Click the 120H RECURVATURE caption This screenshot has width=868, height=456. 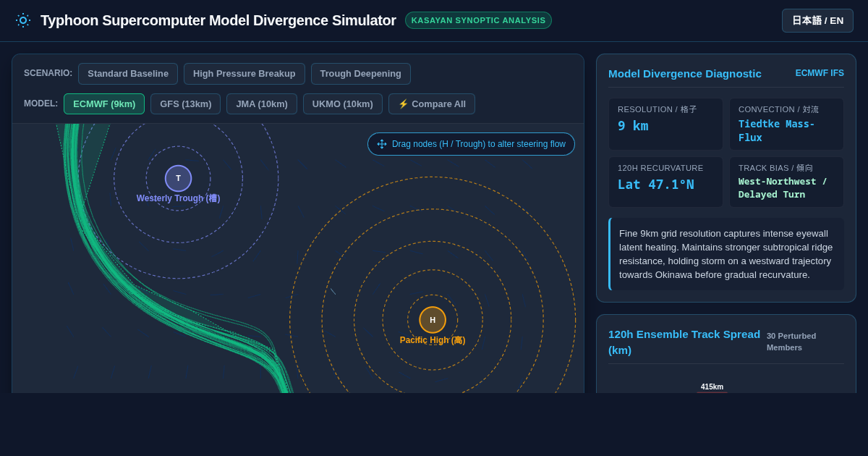click(660, 168)
